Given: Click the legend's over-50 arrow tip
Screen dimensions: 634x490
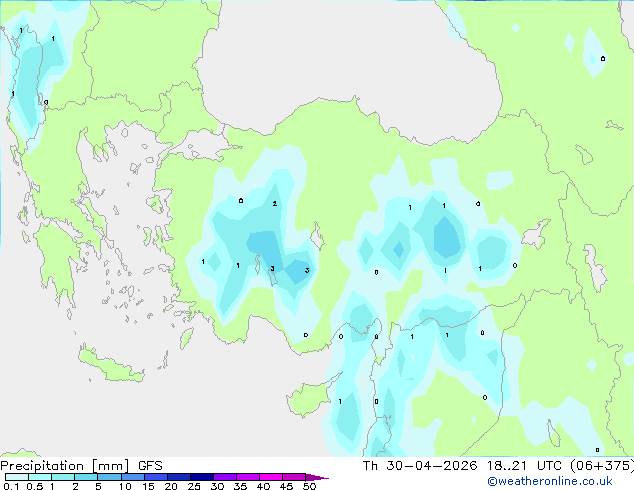Looking at the screenshot, I should [x=317, y=477].
